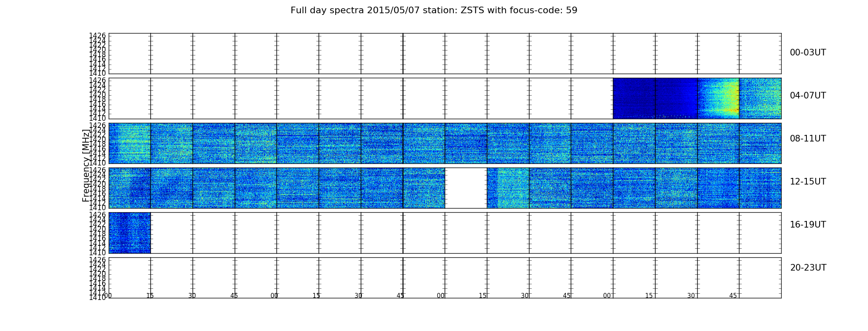
Task: Select the '00-03UT' row label
Action: coord(808,53)
